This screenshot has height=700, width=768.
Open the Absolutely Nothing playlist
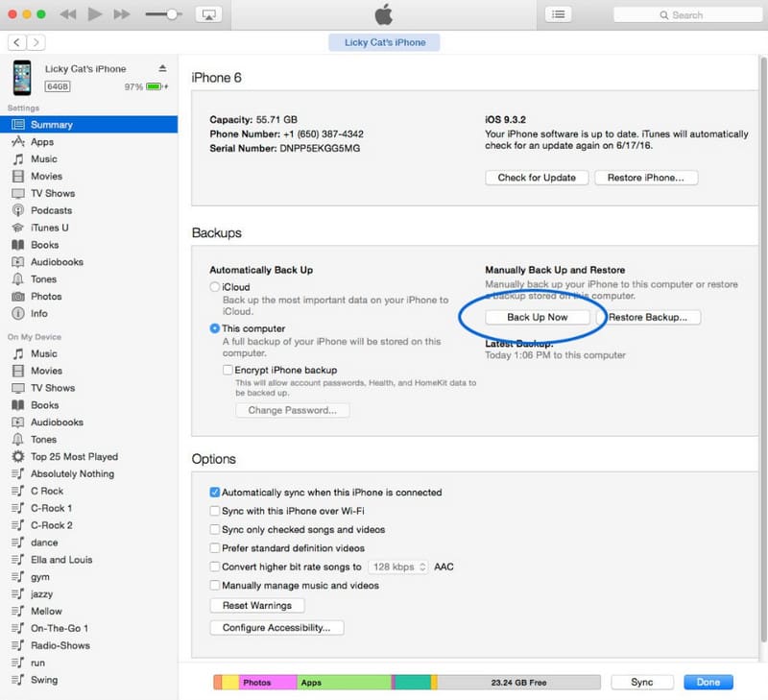pos(88,474)
